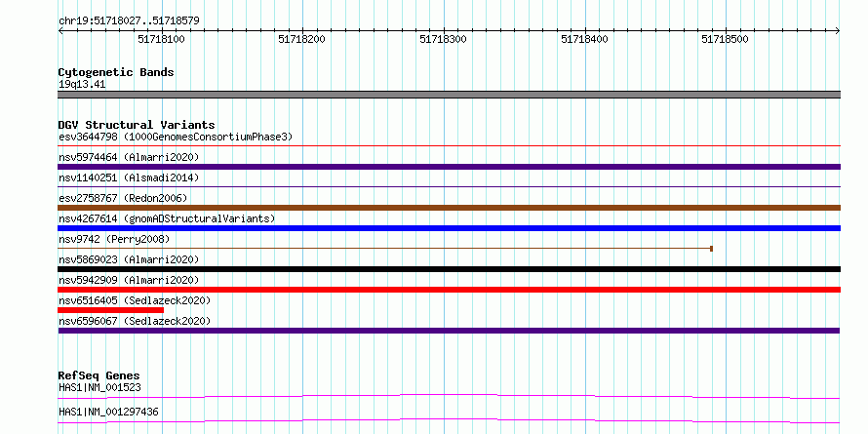Click ruler position 51718400
The width and height of the screenshot is (868, 434).
pyautogui.click(x=584, y=39)
